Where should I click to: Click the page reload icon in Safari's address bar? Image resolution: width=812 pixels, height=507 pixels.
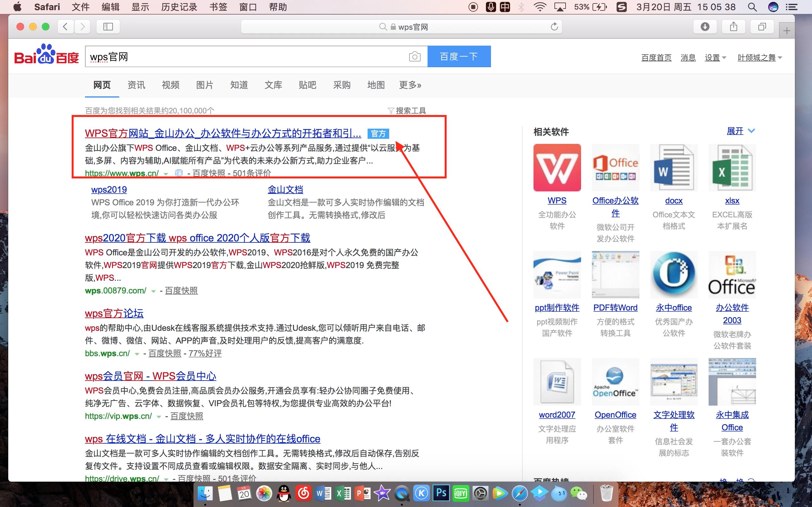[x=554, y=27]
